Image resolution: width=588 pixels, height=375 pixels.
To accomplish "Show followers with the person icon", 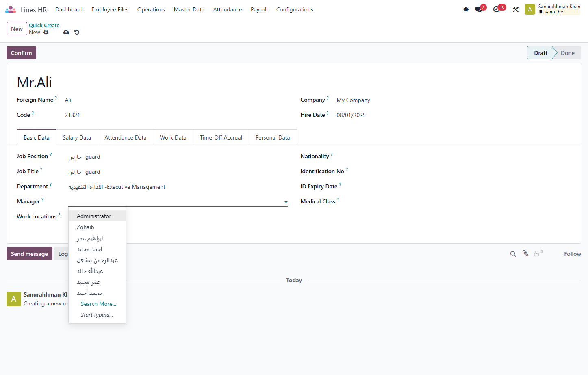I will [537, 253].
